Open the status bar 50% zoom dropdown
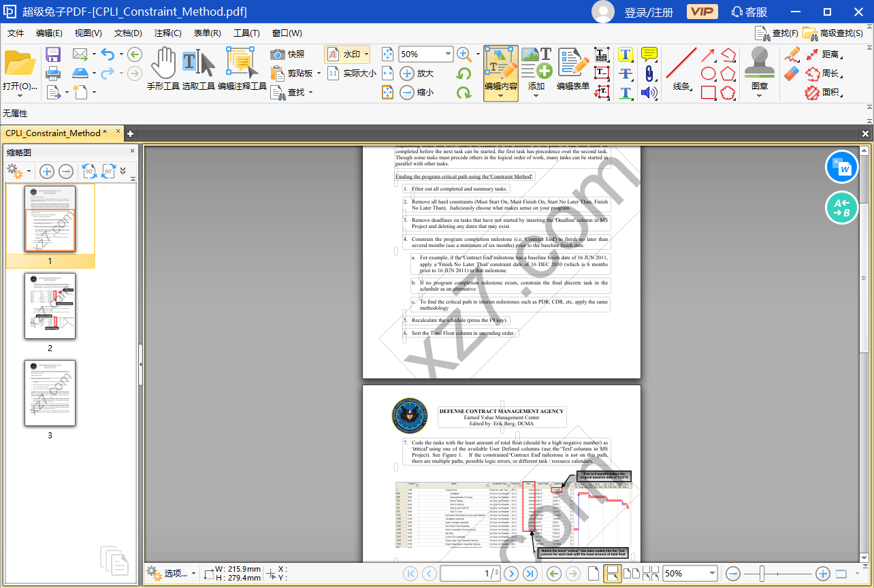Viewport: 874px width, 588px height. [711, 574]
